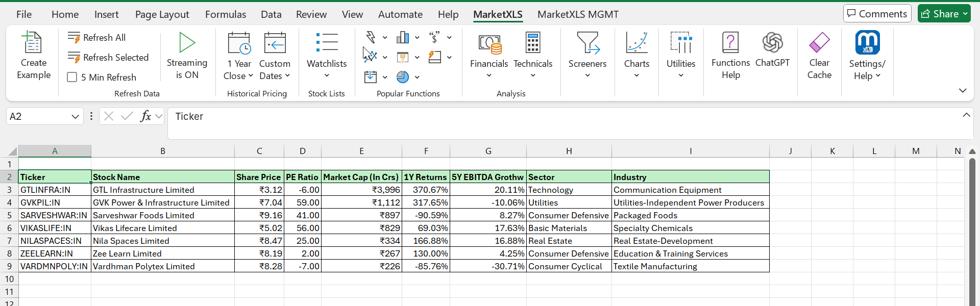Expand the key window function dropdown
The height and width of the screenshot is (306, 980).
pyautogui.click(x=417, y=57)
